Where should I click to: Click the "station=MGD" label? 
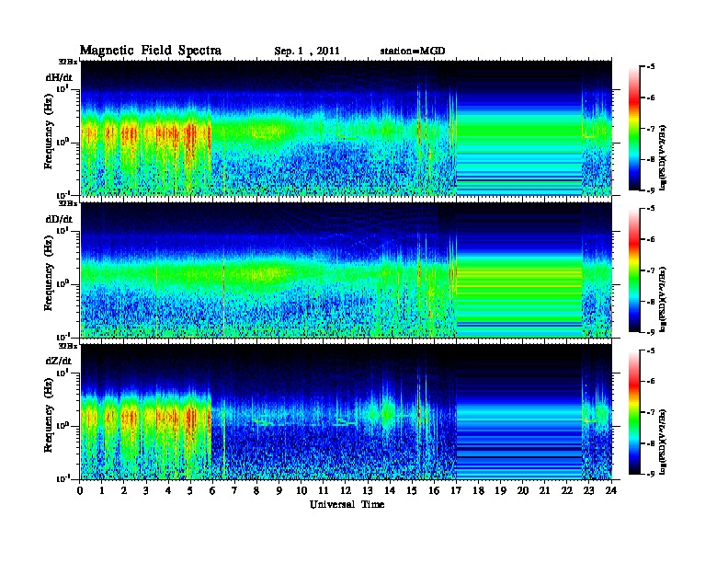413,51
